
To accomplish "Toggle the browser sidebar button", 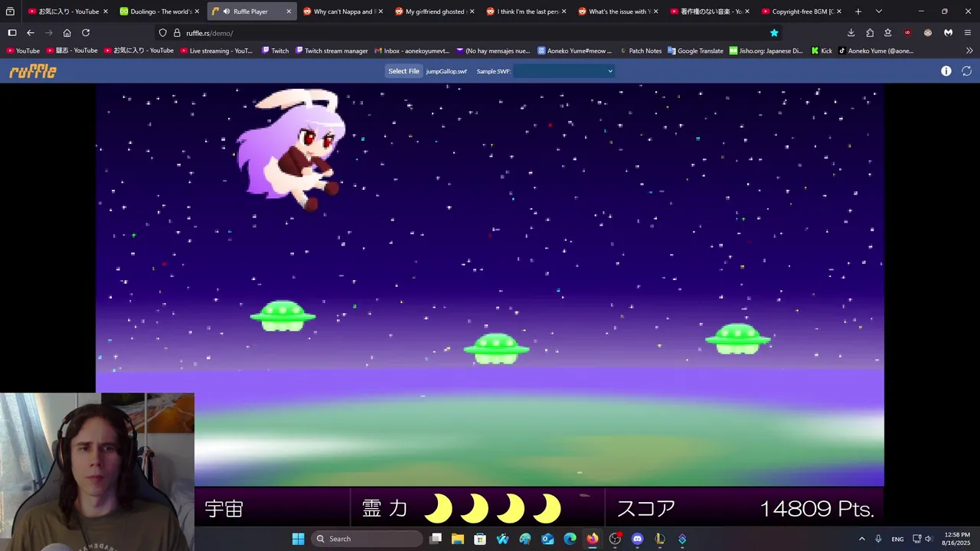I will click(12, 33).
